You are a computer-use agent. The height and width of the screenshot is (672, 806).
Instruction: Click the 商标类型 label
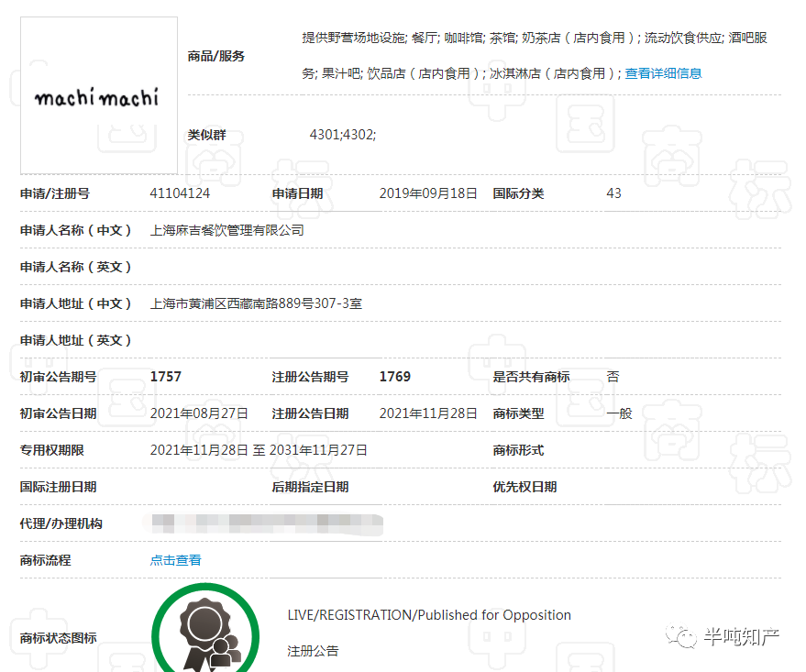[518, 413]
